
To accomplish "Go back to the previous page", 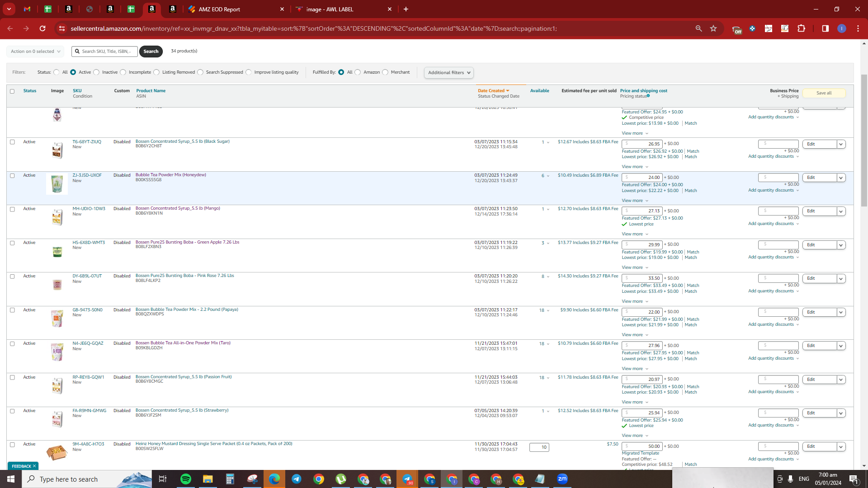I will tap(10, 28).
